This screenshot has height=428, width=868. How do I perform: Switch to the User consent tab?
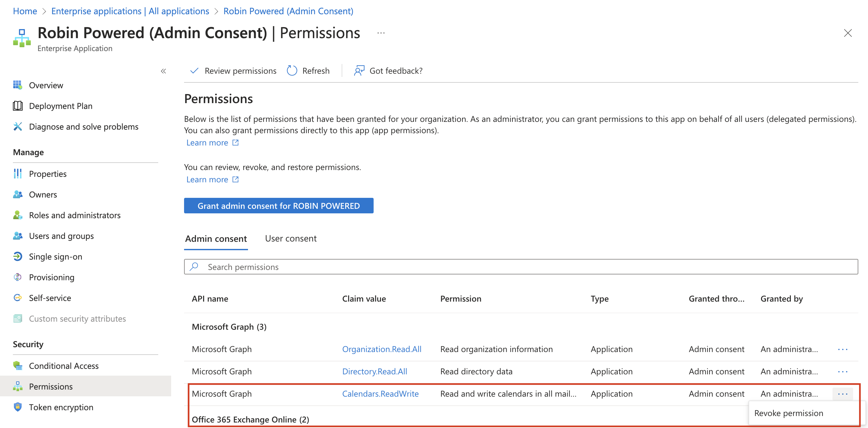point(291,239)
